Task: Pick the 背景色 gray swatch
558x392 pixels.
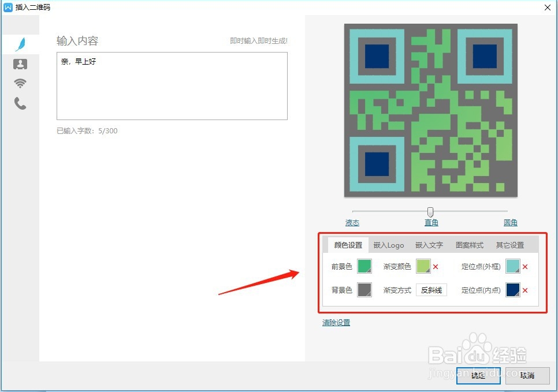Action: [364, 290]
